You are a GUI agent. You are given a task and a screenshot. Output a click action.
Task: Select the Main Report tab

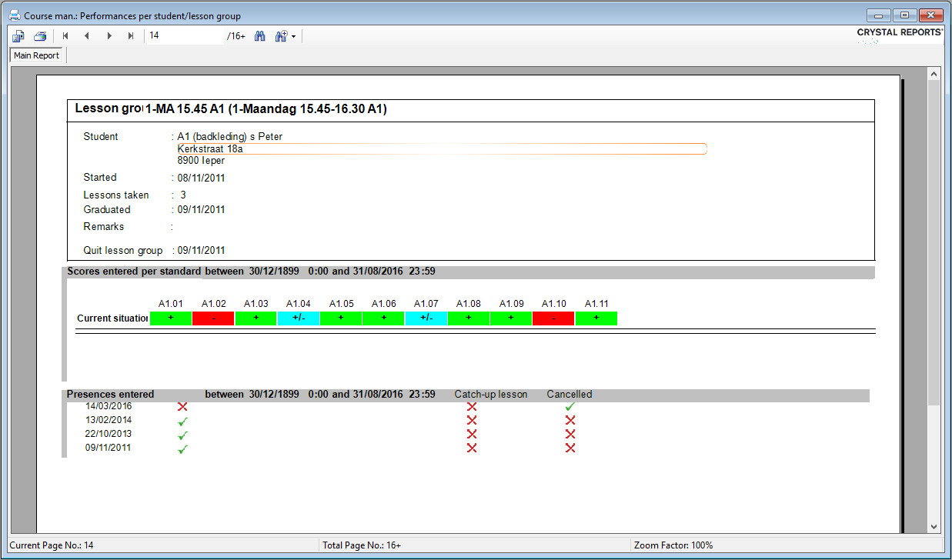36,55
